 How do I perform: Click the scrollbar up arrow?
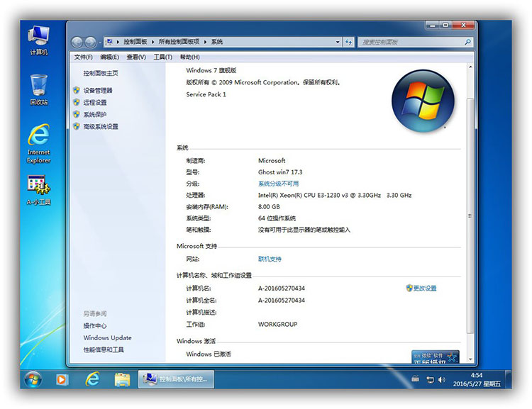(470, 67)
